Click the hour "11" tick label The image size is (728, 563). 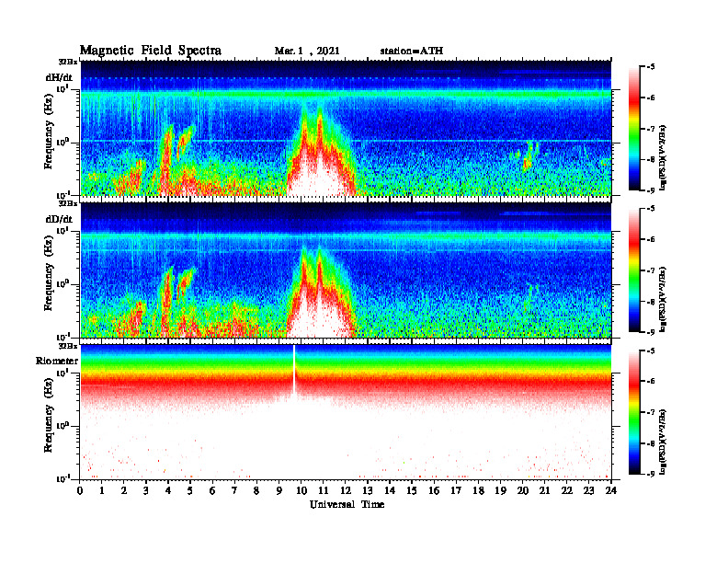tap(324, 491)
